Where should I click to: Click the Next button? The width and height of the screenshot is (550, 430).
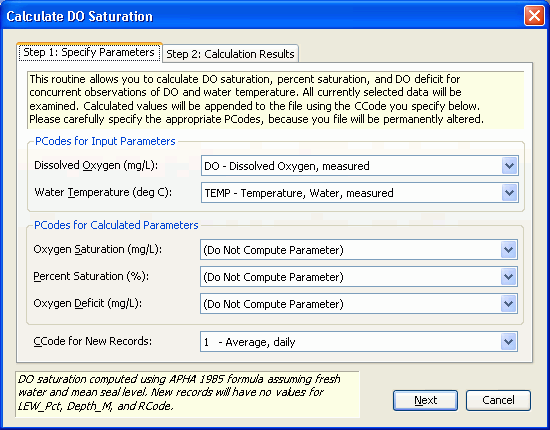tap(425, 400)
